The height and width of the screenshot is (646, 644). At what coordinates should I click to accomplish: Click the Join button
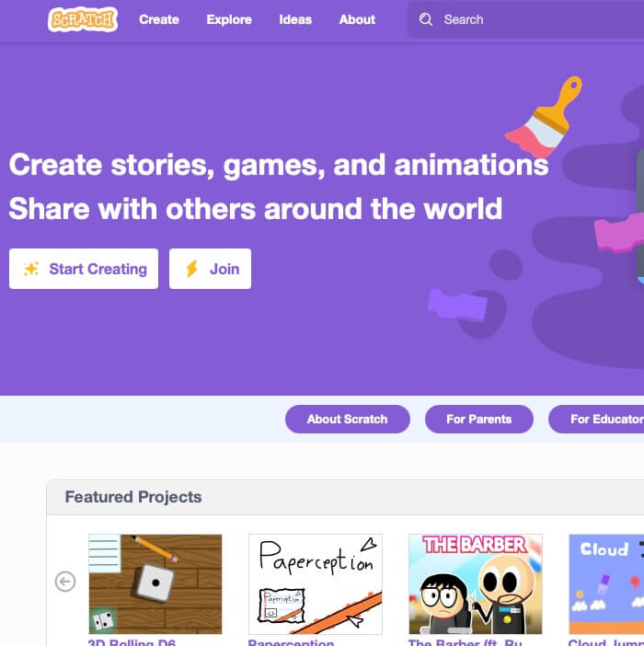pyautogui.click(x=210, y=269)
